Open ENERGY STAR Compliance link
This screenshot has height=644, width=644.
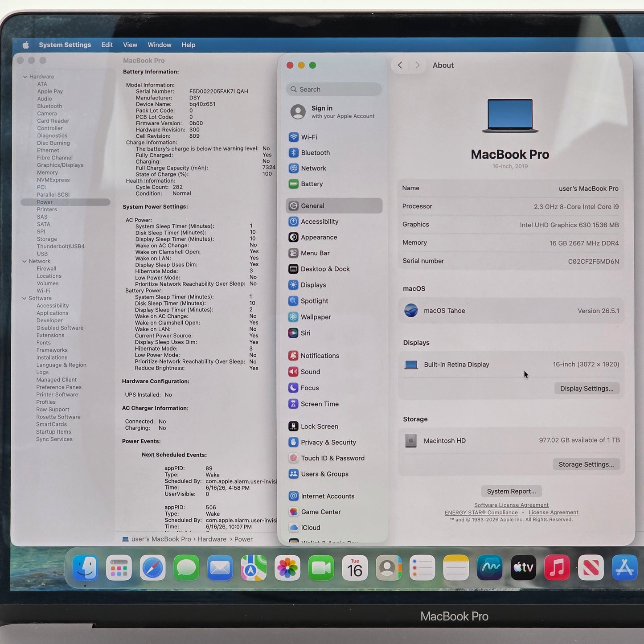pyautogui.click(x=481, y=513)
